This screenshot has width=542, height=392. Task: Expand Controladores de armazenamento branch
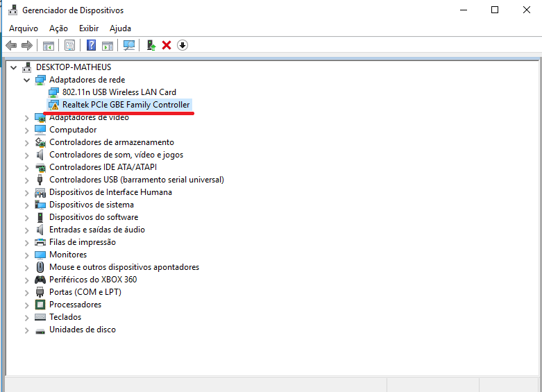pos(26,143)
